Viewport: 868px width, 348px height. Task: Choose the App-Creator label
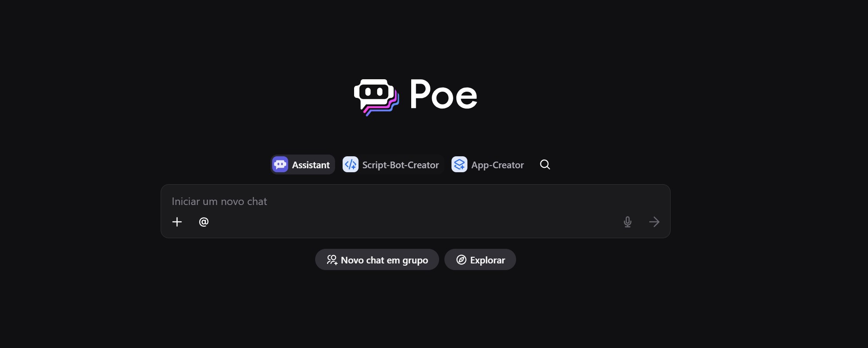498,165
